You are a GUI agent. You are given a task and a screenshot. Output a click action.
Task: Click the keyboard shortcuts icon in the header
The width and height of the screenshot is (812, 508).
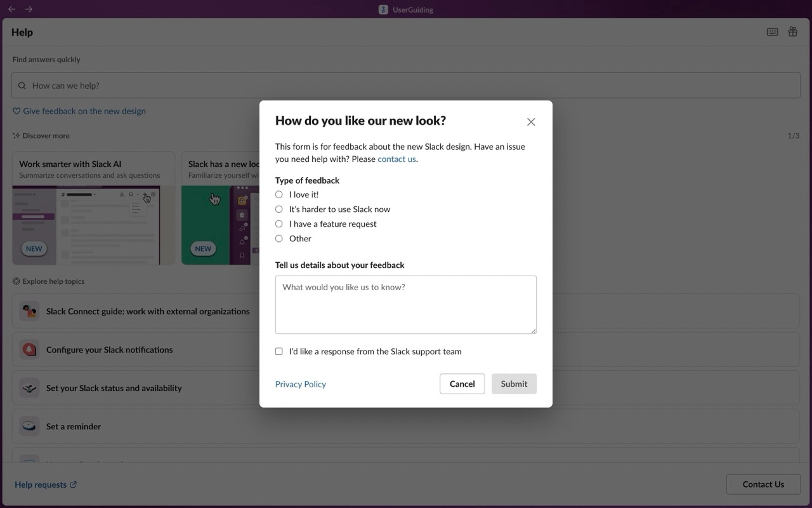pos(772,31)
